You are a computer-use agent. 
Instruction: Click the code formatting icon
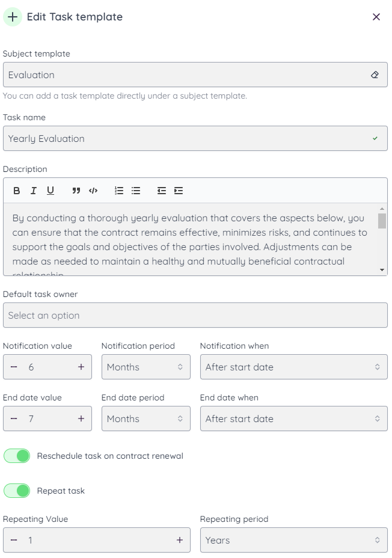92,191
